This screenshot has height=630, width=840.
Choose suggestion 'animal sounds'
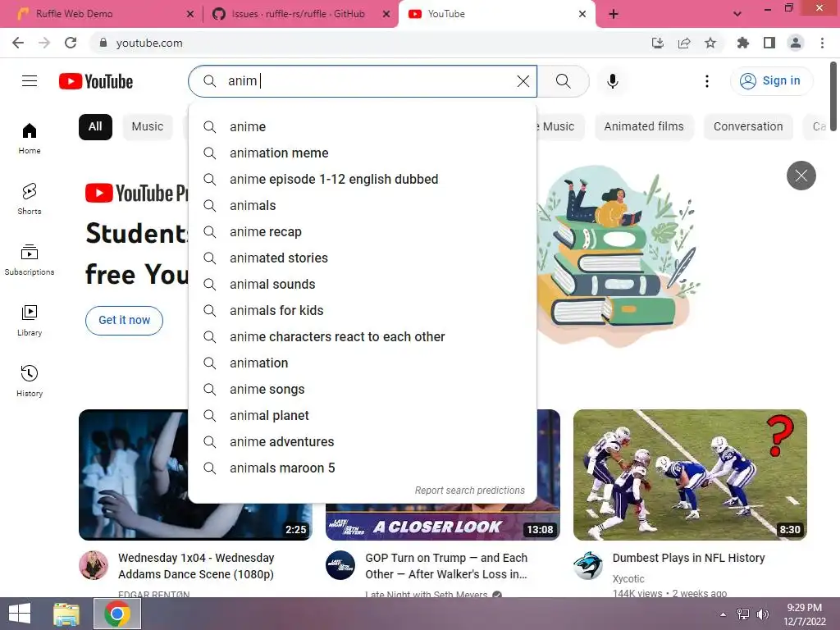click(x=363, y=285)
